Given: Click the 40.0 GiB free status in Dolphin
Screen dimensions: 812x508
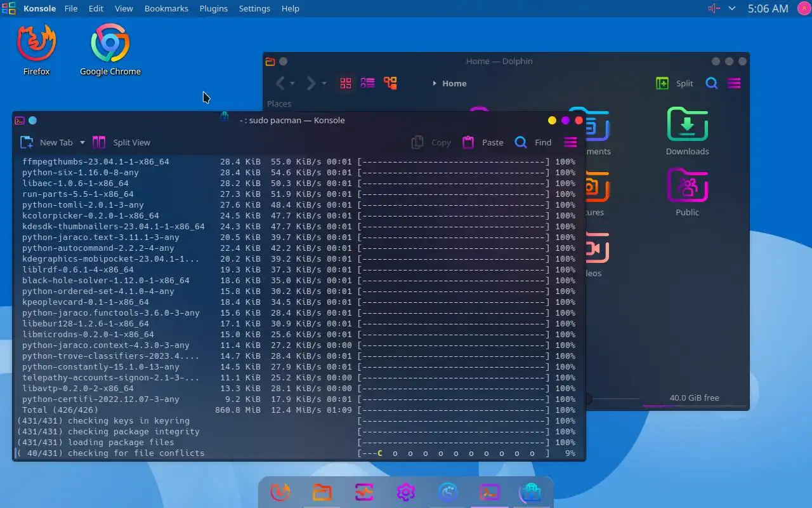Looking at the screenshot, I should click(694, 398).
